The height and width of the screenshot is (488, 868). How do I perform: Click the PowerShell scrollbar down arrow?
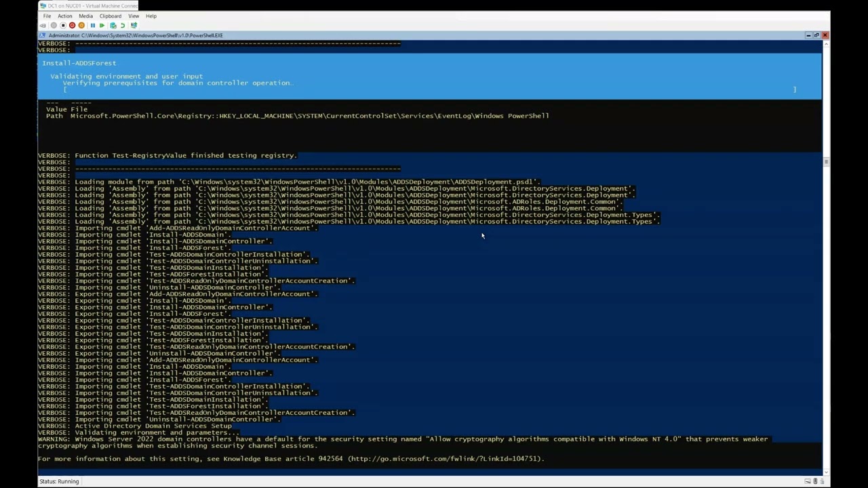pyautogui.click(x=825, y=471)
